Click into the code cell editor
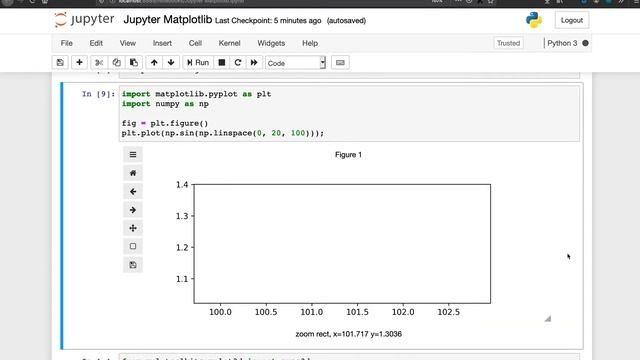Image resolution: width=640 pixels, height=360 pixels. click(x=349, y=113)
